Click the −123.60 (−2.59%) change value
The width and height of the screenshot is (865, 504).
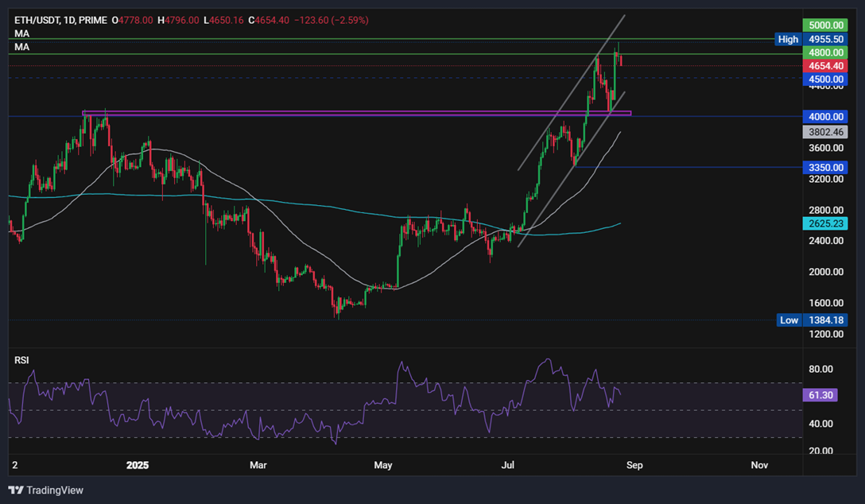click(x=331, y=21)
